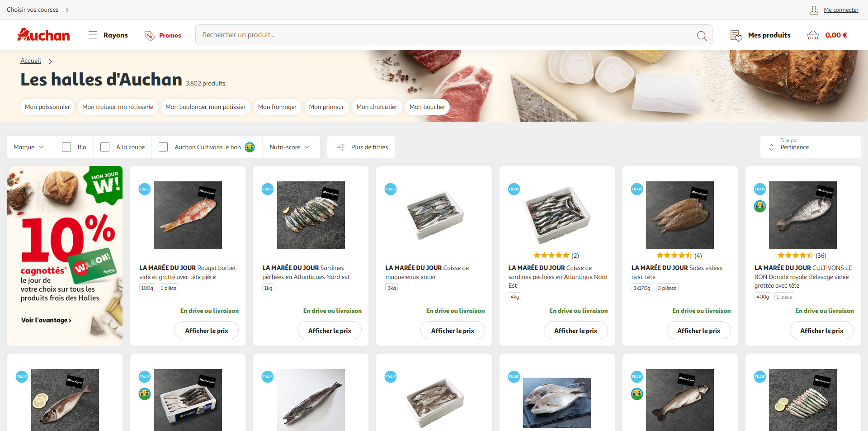Show price for Dorade royale d'élevage

pyautogui.click(x=821, y=331)
